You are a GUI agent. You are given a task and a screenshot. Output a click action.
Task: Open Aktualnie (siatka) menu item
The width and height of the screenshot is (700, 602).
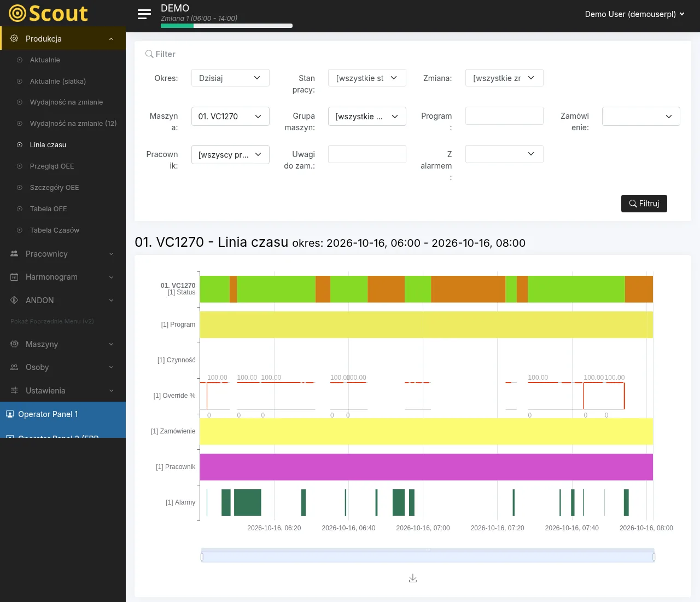coord(58,82)
